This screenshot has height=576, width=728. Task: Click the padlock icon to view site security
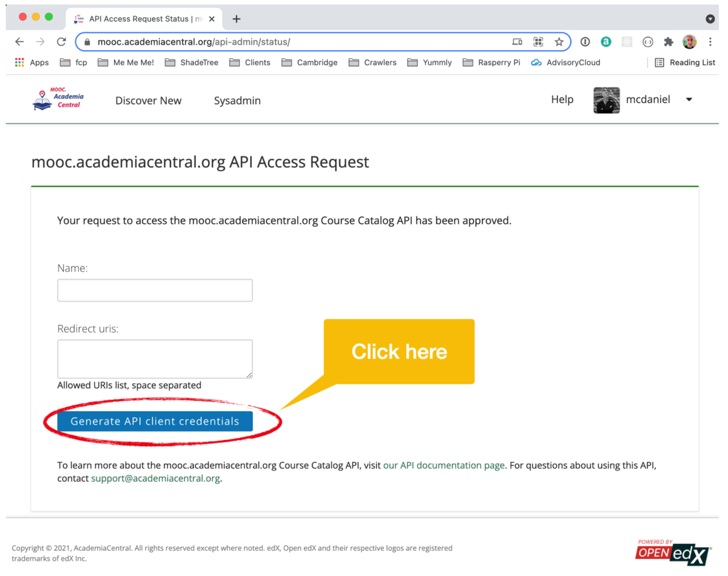point(89,41)
